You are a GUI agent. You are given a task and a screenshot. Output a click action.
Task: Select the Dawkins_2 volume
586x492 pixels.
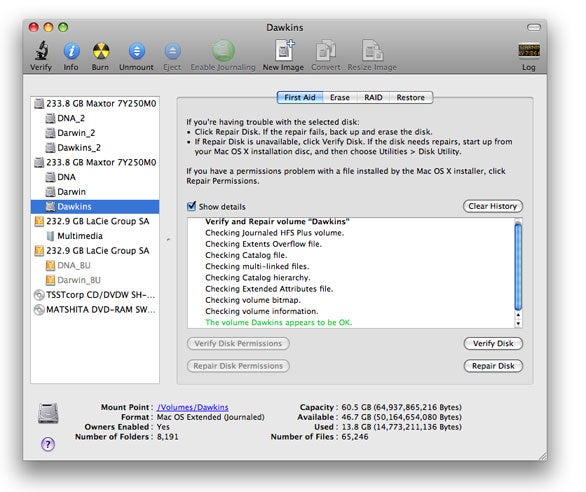(x=95, y=148)
